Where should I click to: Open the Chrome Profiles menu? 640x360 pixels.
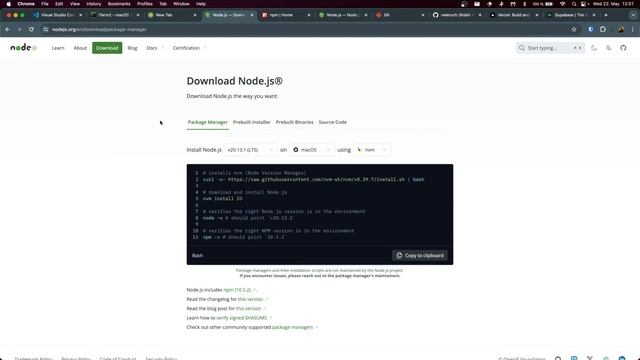144,4
